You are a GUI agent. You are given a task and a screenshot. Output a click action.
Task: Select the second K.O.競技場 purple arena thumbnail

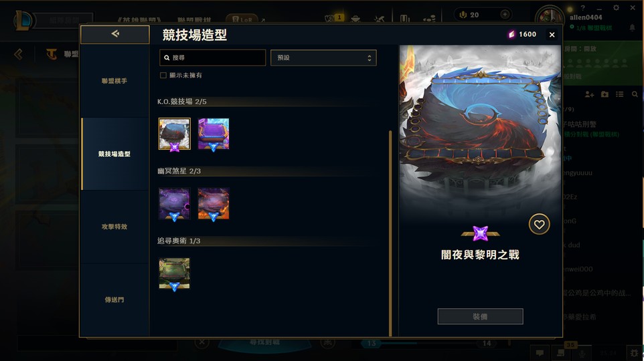(214, 134)
